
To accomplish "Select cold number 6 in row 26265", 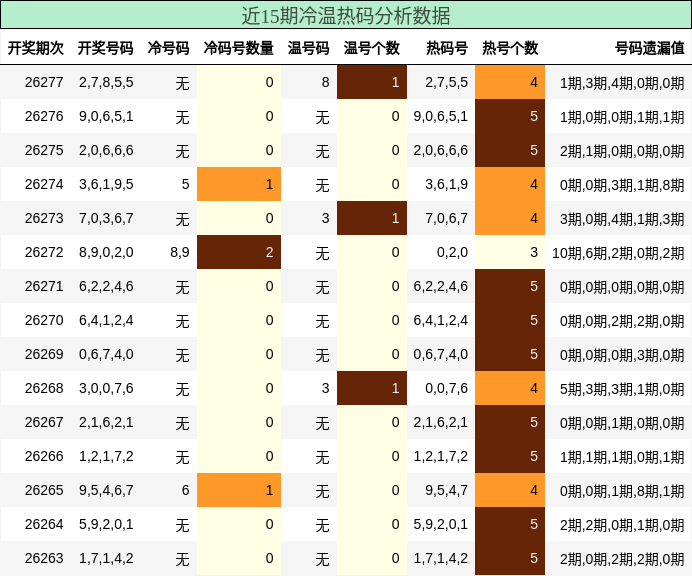I will (x=185, y=490).
